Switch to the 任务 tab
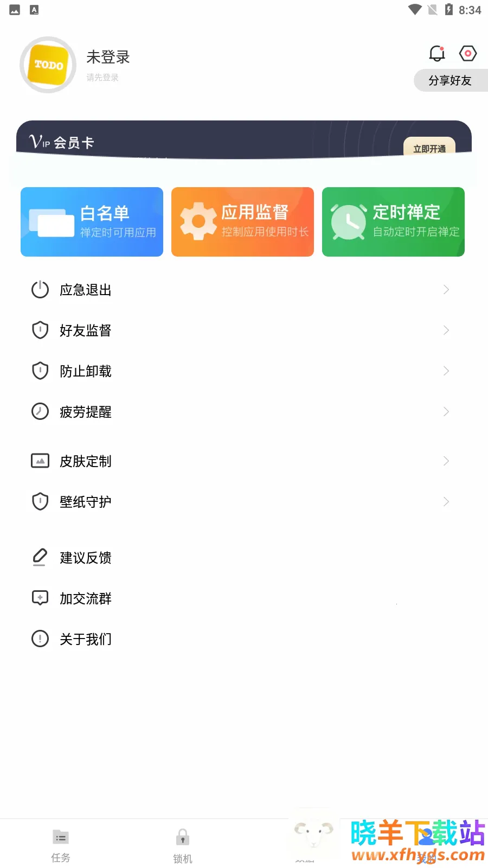Image resolution: width=488 pixels, height=868 pixels. (x=61, y=845)
